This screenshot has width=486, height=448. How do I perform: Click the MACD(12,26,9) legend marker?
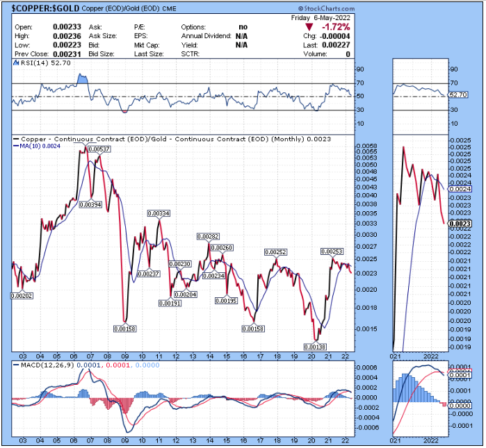(x=16, y=365)
